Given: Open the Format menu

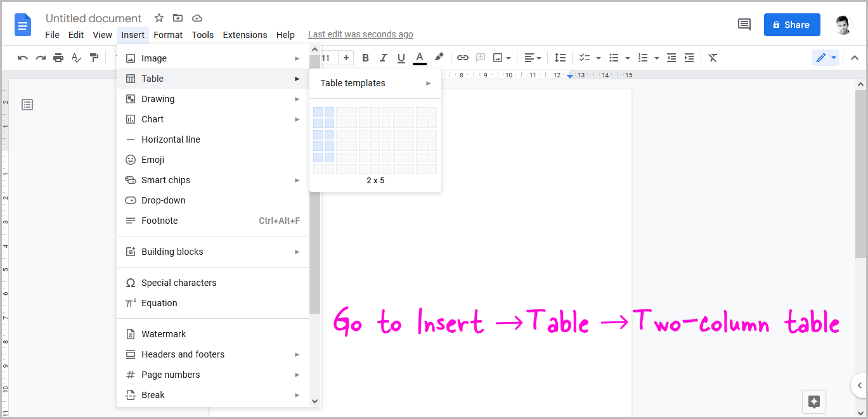Looking at the screenshot, I should [x=167, y=35].
